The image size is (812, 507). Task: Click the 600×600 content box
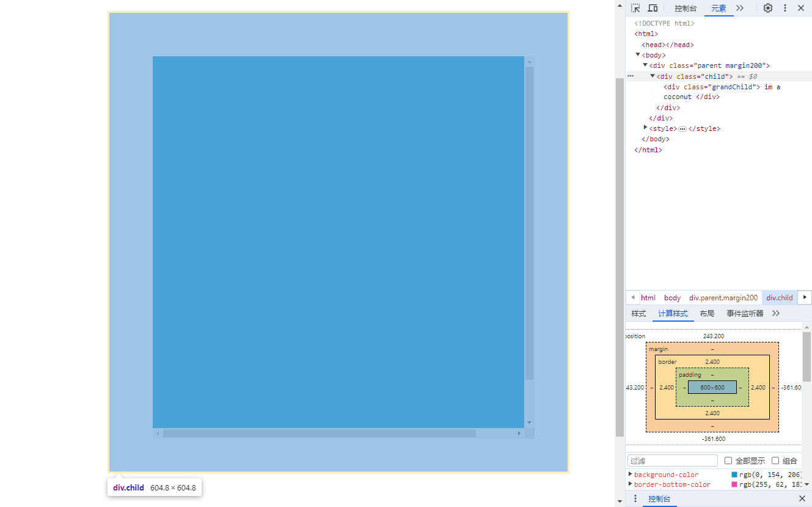(712, 387)
